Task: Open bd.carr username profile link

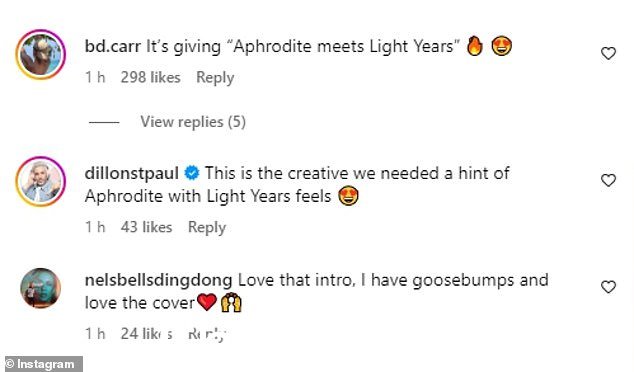Action: coord(113,46)
